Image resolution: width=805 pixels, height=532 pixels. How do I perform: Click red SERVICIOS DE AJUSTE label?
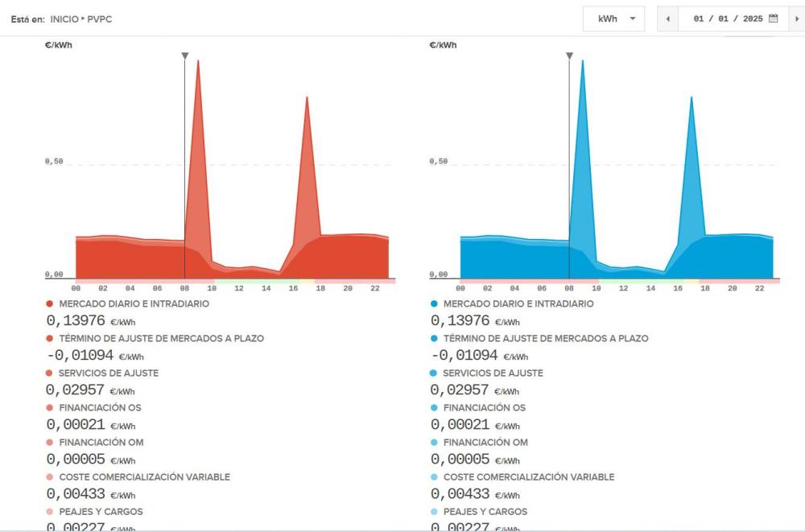pos(109,373)
